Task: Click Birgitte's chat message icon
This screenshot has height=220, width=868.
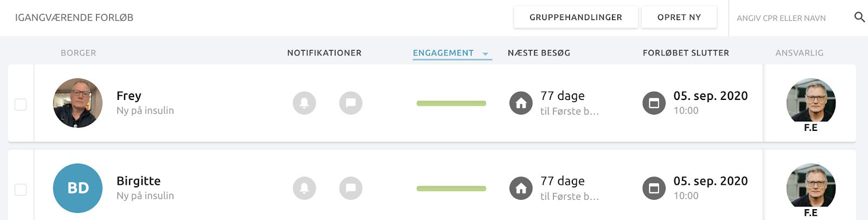Action: (351, 188)
